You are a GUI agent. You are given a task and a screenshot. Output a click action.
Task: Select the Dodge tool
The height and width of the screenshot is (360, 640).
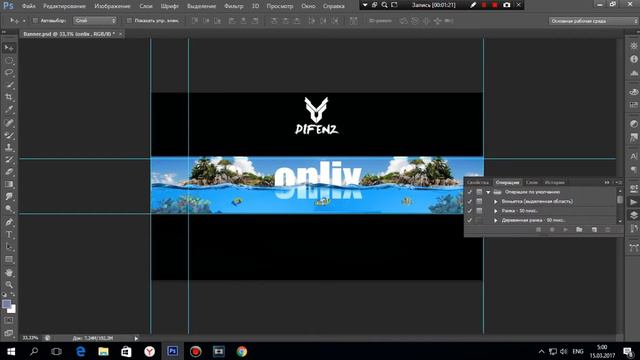(x=9, y=209)
